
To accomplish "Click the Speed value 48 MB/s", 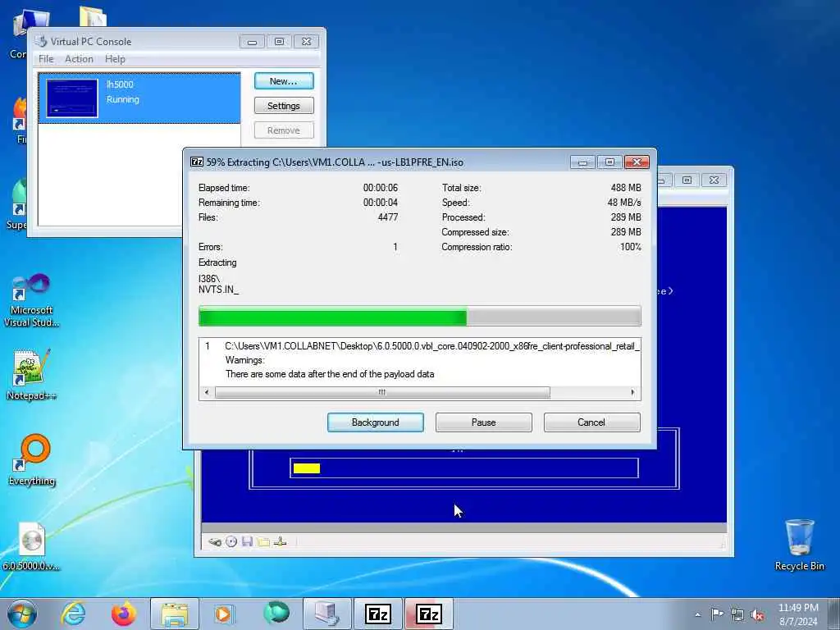I will (624, 203).
